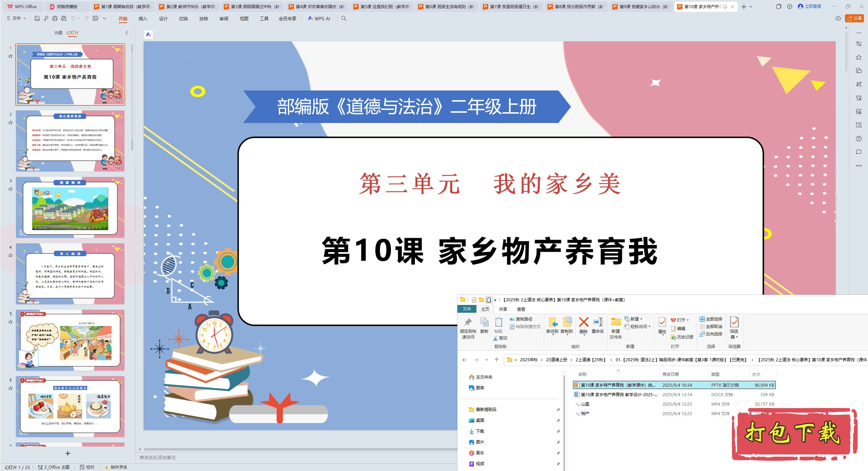Collapse the slide thumbnail panel chevron
868x471 pixels.
127,33
